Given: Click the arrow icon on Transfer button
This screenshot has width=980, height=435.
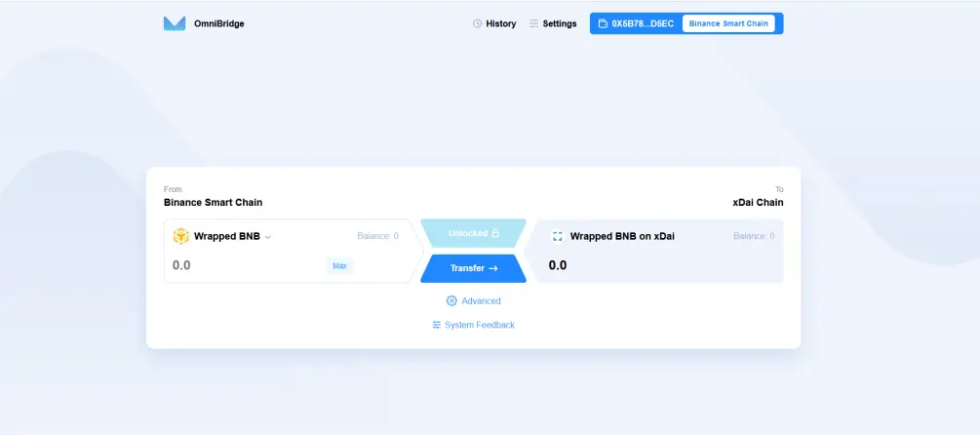Looking at the screenshot, I should click(x=493, y=268).
